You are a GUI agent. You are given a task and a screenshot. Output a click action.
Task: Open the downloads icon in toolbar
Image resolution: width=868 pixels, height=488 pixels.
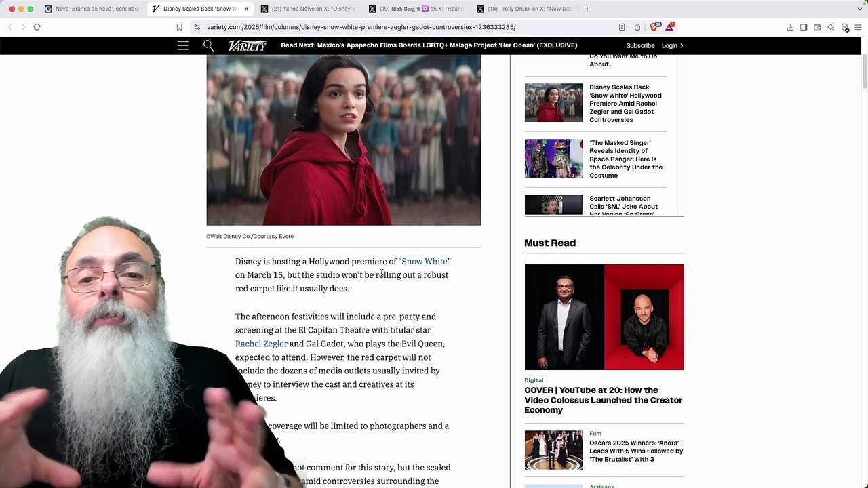(790, 27)
